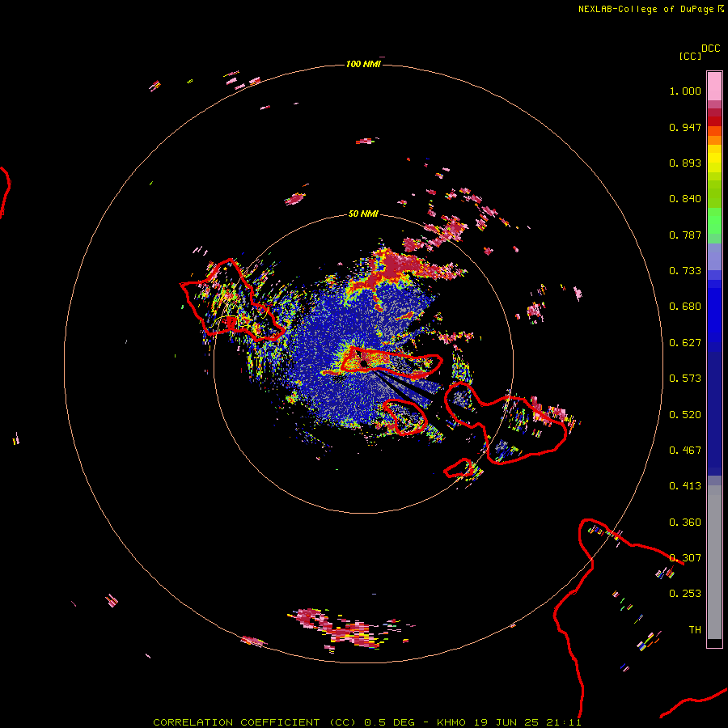Click the DCC label above the color scale
This screenshot has height=728, width=728.
click(x=711, y=49)
